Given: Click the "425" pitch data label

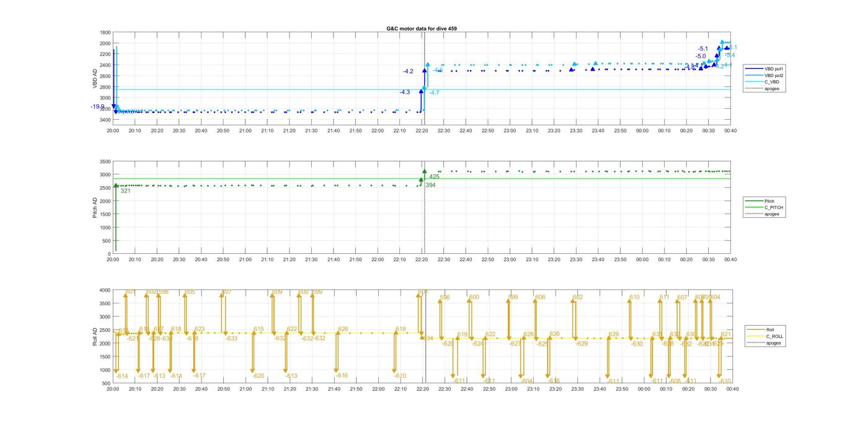Looking at the screenshot, I should [434, 177].
